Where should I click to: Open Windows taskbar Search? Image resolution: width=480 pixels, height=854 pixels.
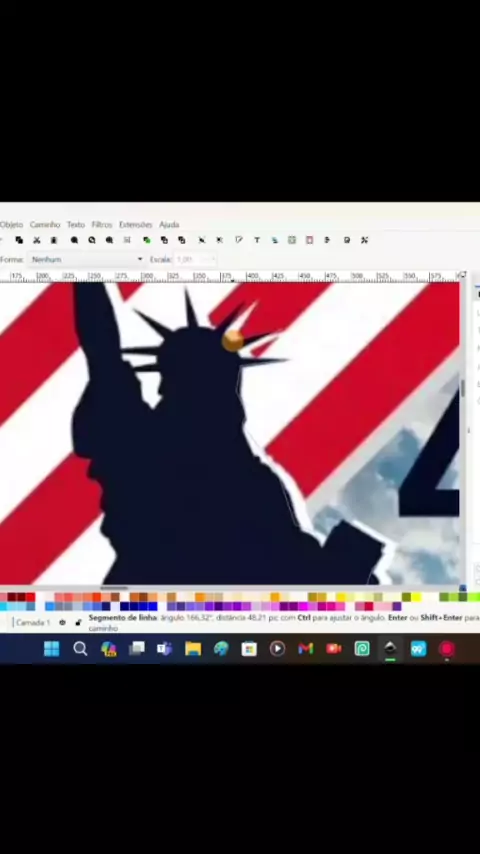tap(80, 649)
